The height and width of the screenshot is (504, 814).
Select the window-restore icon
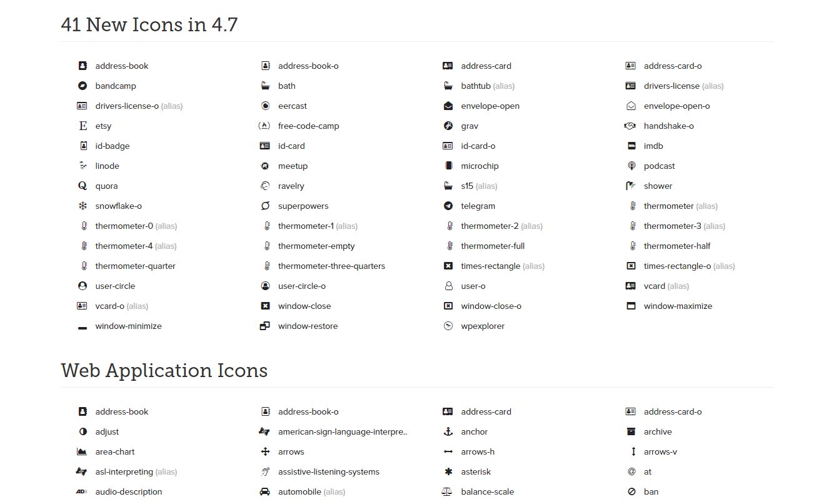(265, 326)
